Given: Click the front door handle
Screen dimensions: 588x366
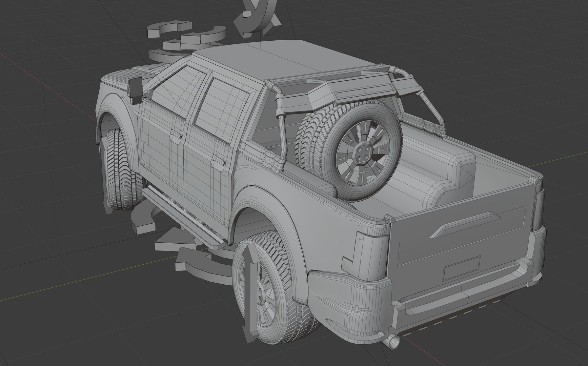Looking at the screenshot, I should (x=176, y=136).
